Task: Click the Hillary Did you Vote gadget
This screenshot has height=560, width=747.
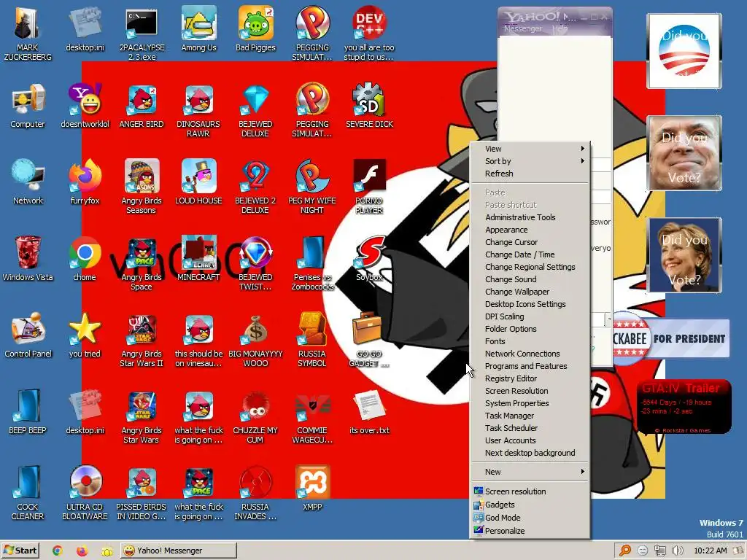Action: [x=684, y=255]
